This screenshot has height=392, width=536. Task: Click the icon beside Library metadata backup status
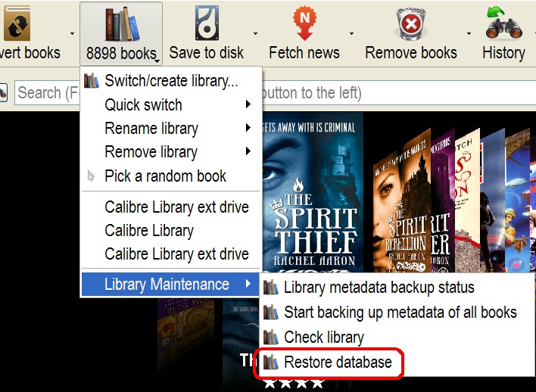(271, 288)
